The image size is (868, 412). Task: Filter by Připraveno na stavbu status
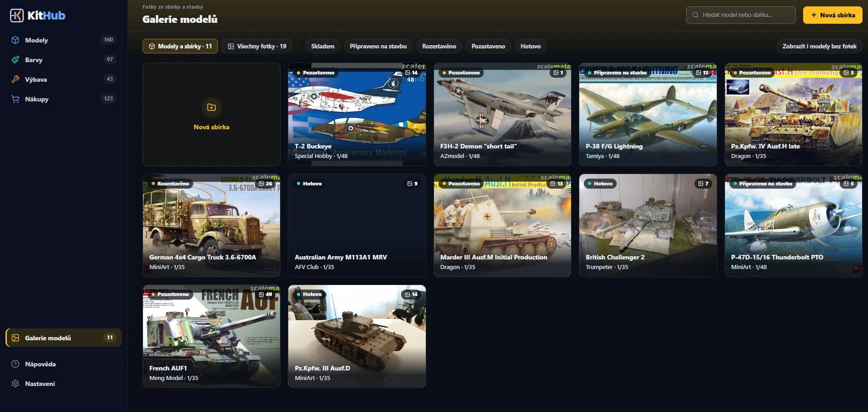tap(378, 46)
